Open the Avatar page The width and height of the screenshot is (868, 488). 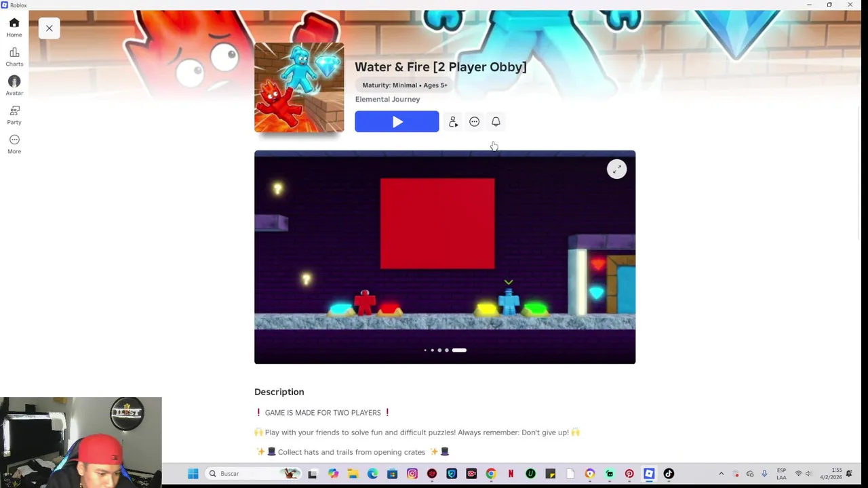click(14, 86)
